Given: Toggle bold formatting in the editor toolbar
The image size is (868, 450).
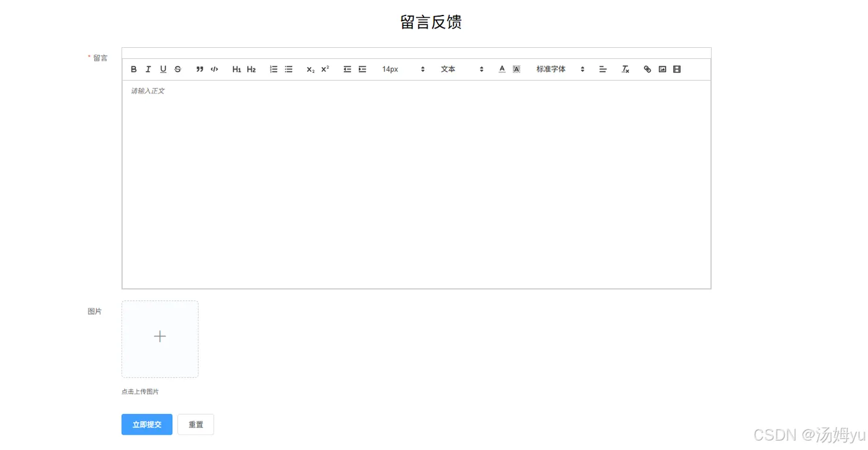Looking at the screenshot, I should [133, 70].
